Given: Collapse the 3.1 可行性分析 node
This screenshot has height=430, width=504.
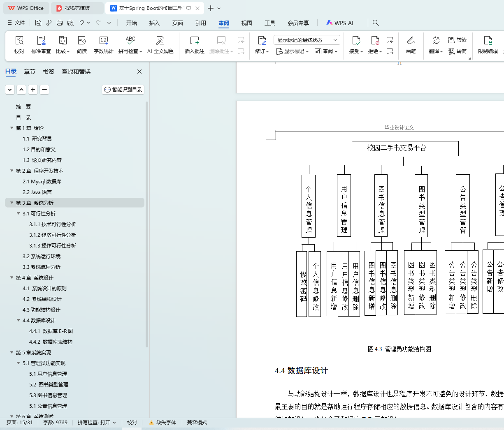Looking at the screenshot, I should point(19,213).
